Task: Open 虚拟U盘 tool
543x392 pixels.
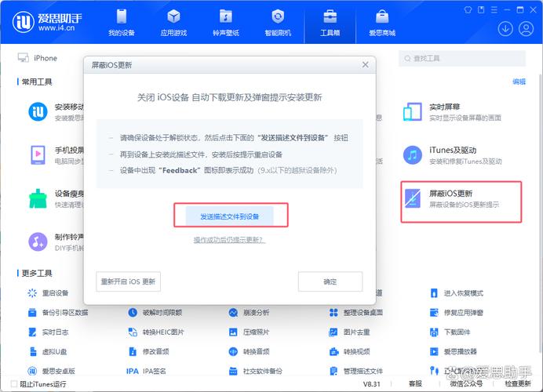Action: (x=47, y=351)
